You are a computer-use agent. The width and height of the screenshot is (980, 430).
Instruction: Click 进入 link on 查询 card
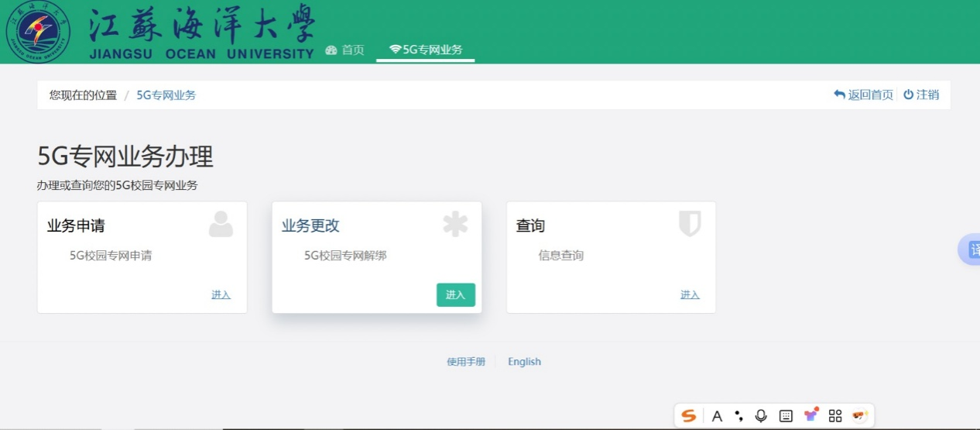(x=690, y=294)
